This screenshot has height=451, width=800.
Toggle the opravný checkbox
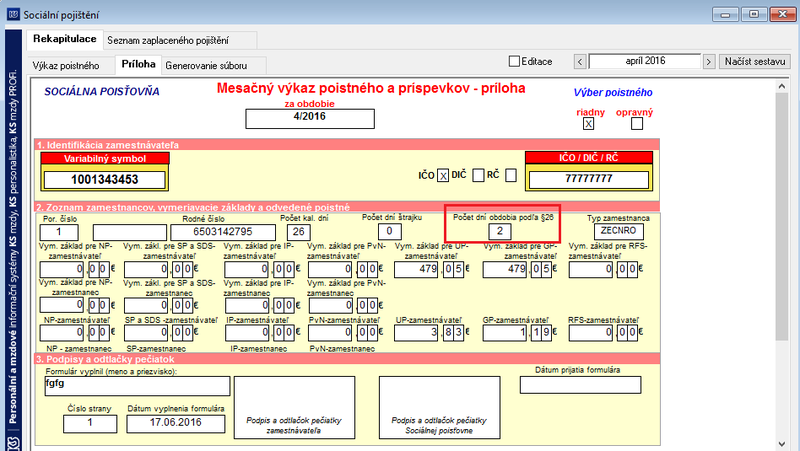coord(637,124)
